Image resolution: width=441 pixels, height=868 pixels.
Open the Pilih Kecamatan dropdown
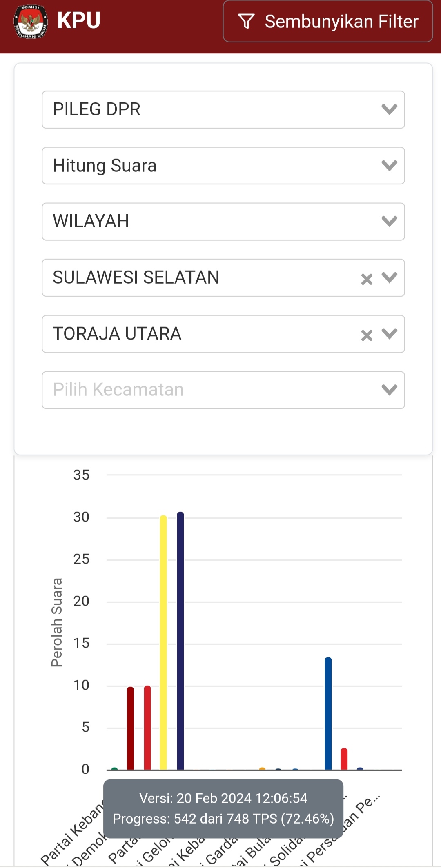[x=223, y=390]
